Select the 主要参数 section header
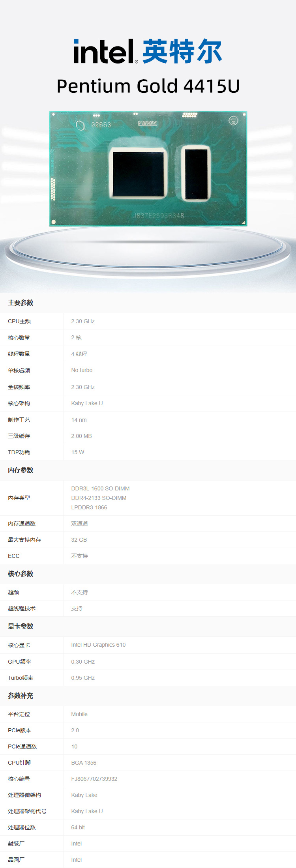Screen dimensions: 296x868 [x=21, y=303]
